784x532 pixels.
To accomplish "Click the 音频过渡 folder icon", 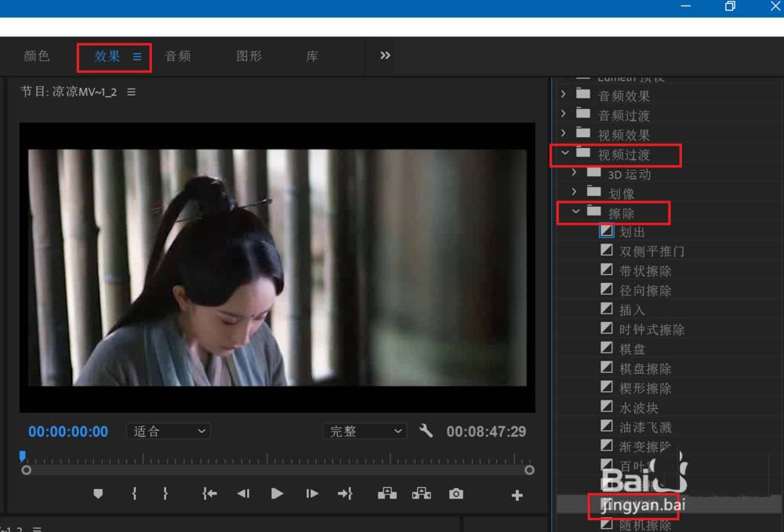I will (x=583, y=113).
